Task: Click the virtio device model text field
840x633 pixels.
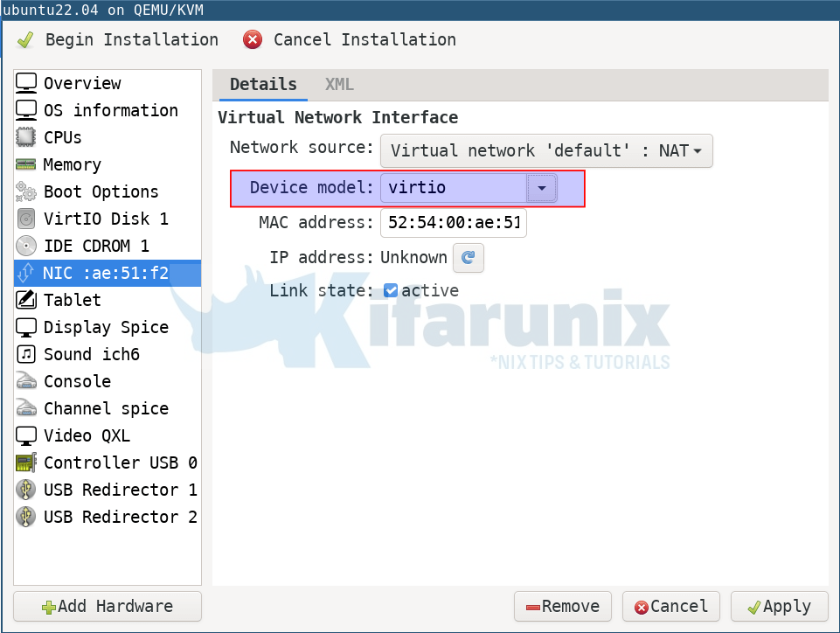Action: [x=454, y=188]
